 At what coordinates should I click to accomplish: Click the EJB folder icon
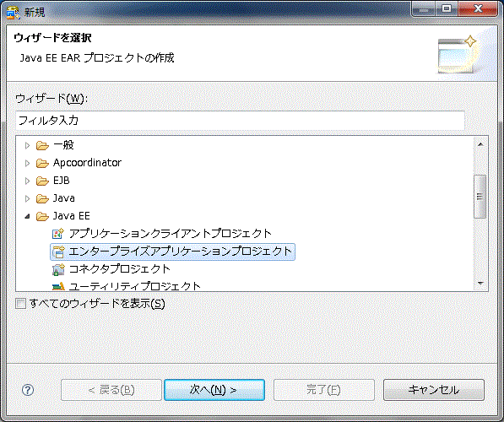point(42,181)
